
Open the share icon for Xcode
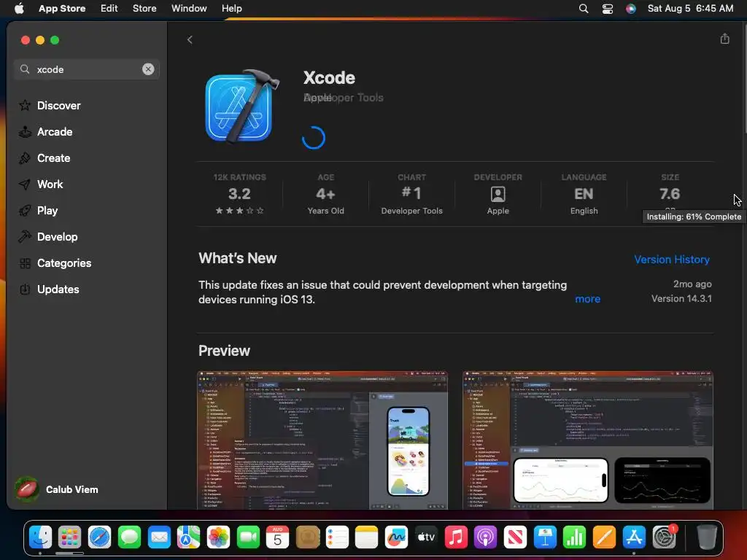[724, 39]
